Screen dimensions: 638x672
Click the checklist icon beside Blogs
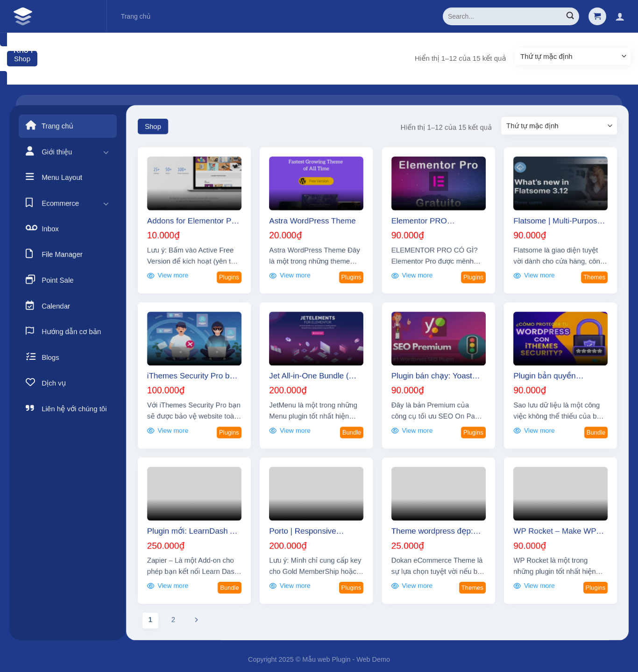point(31,357)
